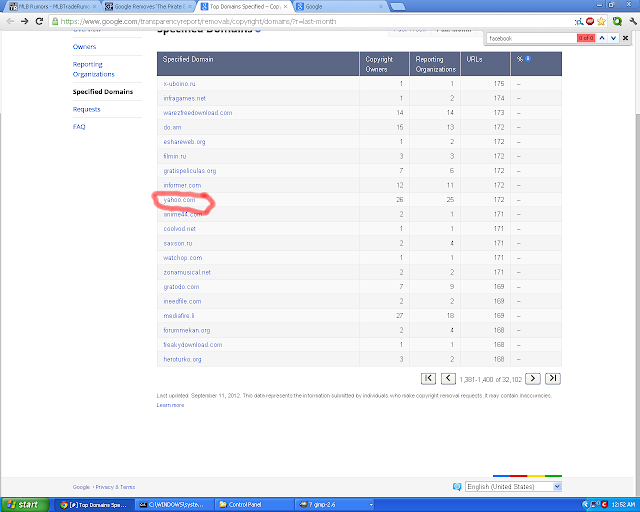
Task: Switch to MLB Rumors tab
Action: coord(51,7)
